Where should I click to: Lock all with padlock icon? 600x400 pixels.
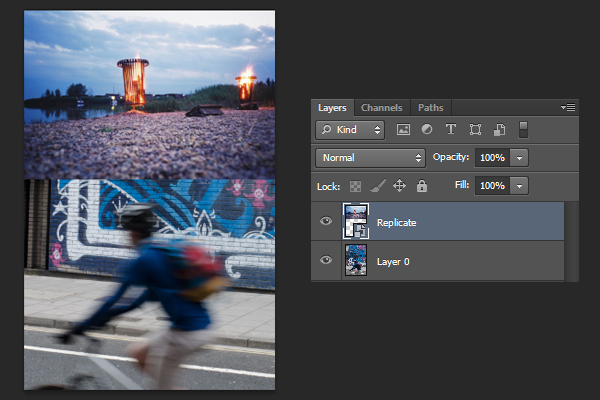[422, 186]
